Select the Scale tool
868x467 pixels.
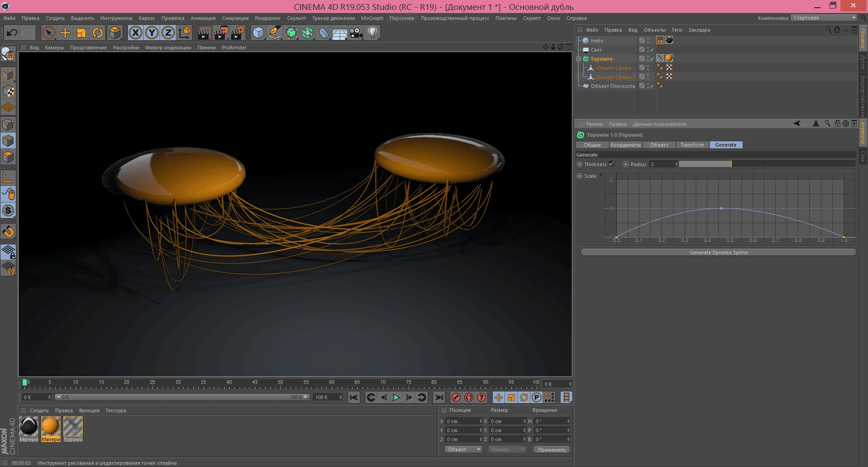[81, 33]
